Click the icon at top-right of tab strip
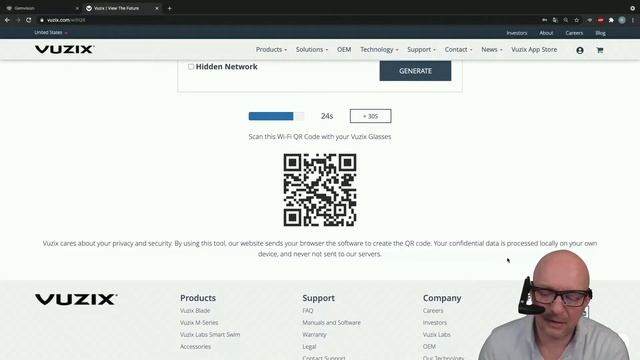The height and width of the screenshot is (360, 640). click(632, 8)
